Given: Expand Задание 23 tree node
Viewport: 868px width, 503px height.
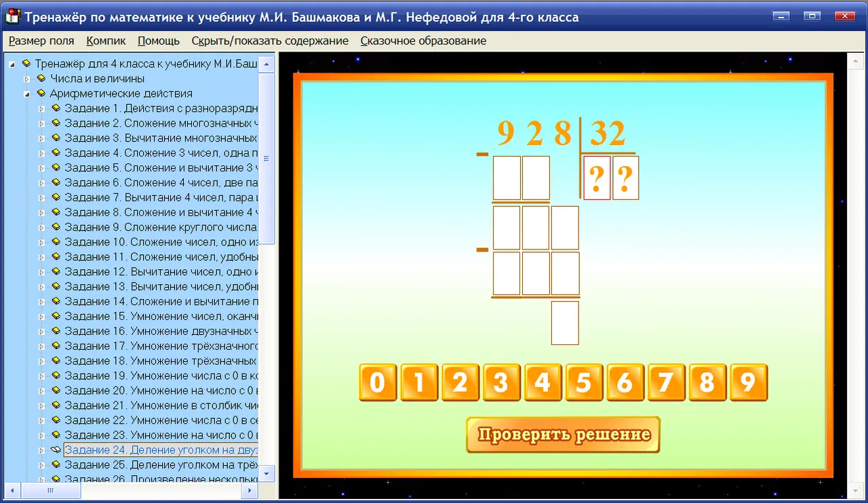Looking at the screenshot, I should click(x=41, y=435).
